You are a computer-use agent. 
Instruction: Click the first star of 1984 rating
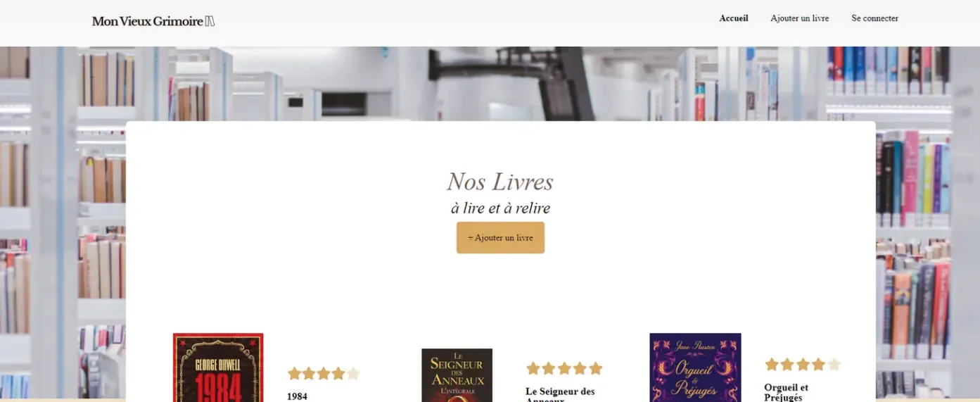(294, 374)
